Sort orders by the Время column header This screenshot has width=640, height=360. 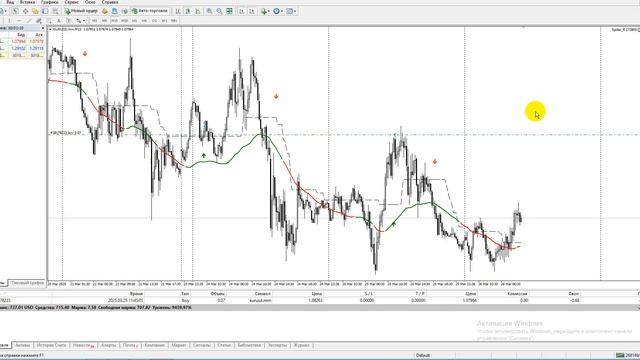136,293
